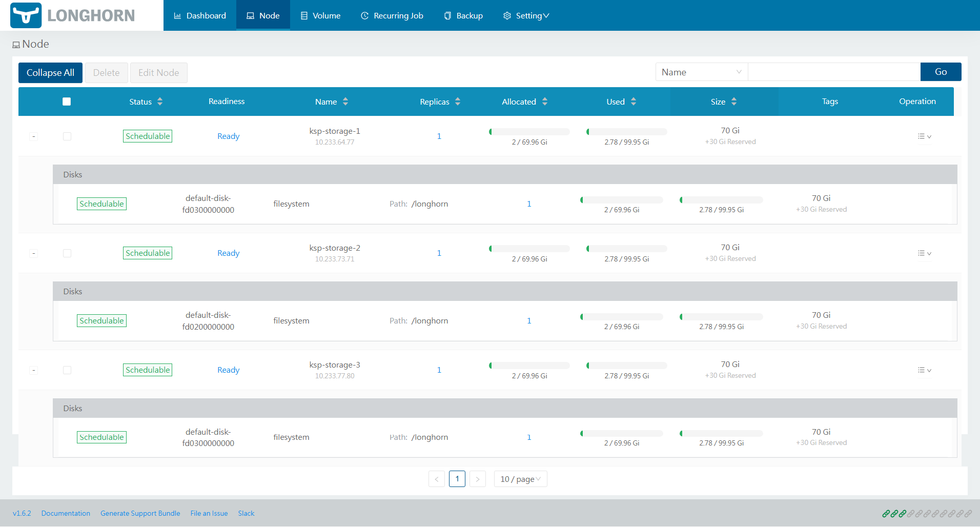980x527 pixels.
Task: Open the 10 / page size dropdown
Action: [520, 479]
